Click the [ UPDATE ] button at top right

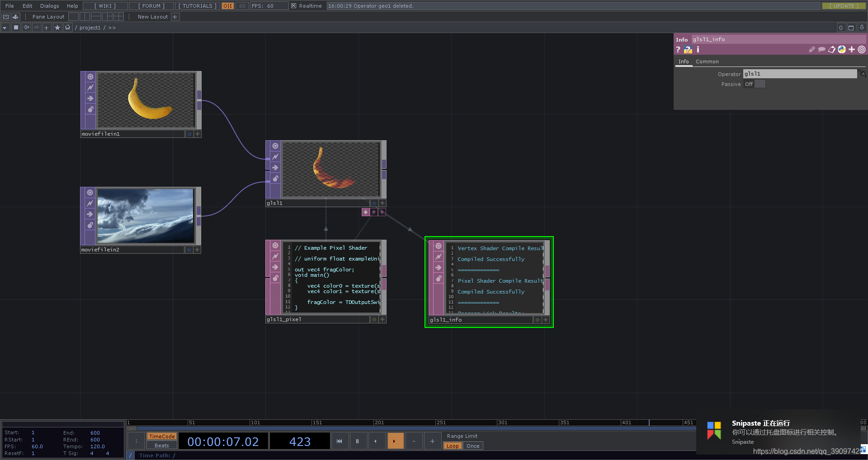point(844,6)
